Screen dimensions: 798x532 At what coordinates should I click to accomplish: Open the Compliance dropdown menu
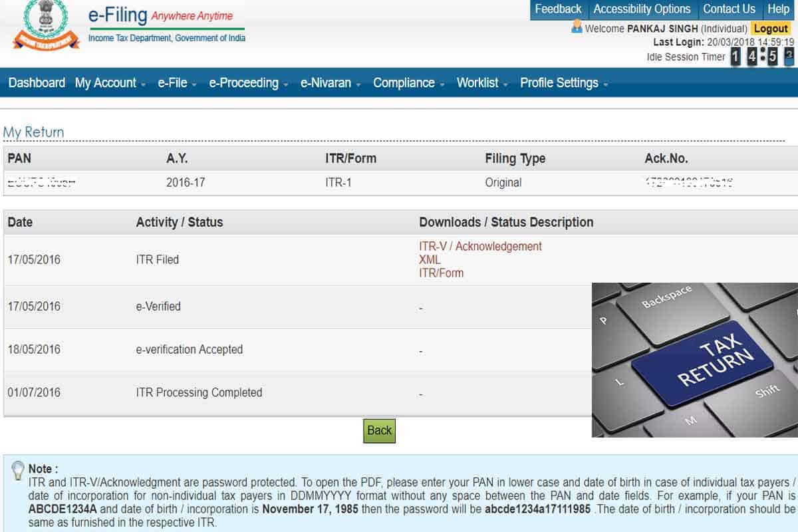[x=404, y=82]
